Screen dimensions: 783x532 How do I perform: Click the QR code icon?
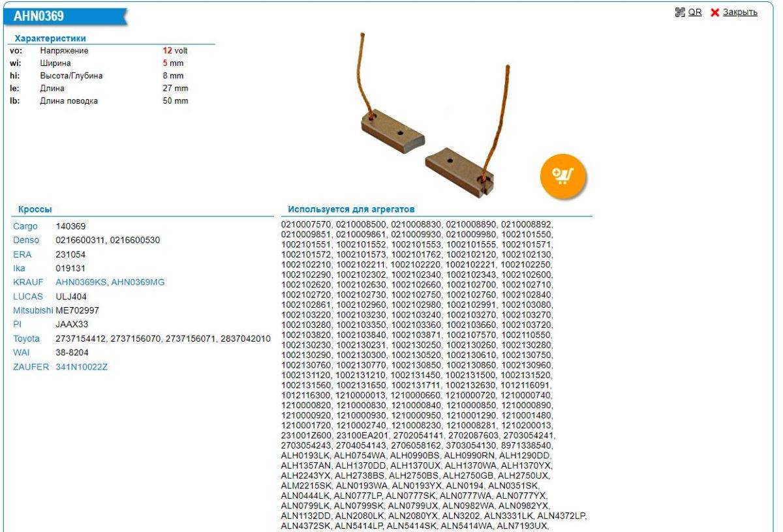(x=680, y=12)
